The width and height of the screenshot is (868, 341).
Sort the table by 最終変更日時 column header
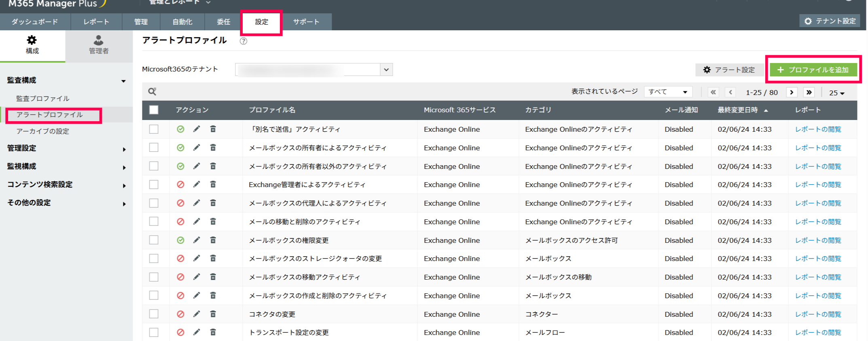(737, 110)
